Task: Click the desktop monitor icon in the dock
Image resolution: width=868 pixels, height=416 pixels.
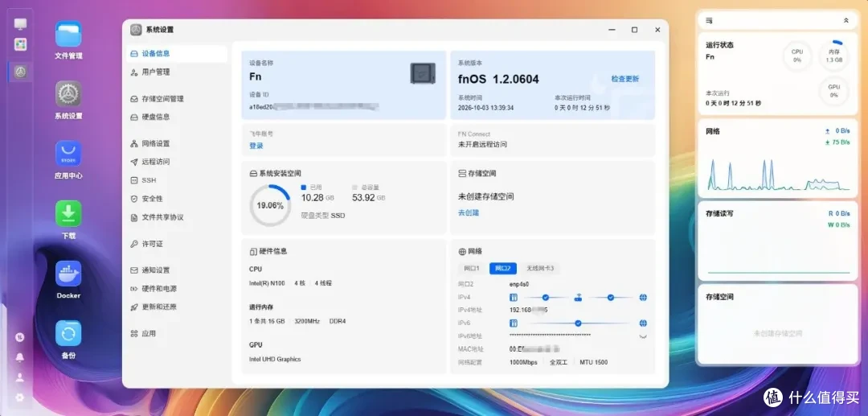Action: 20,24
